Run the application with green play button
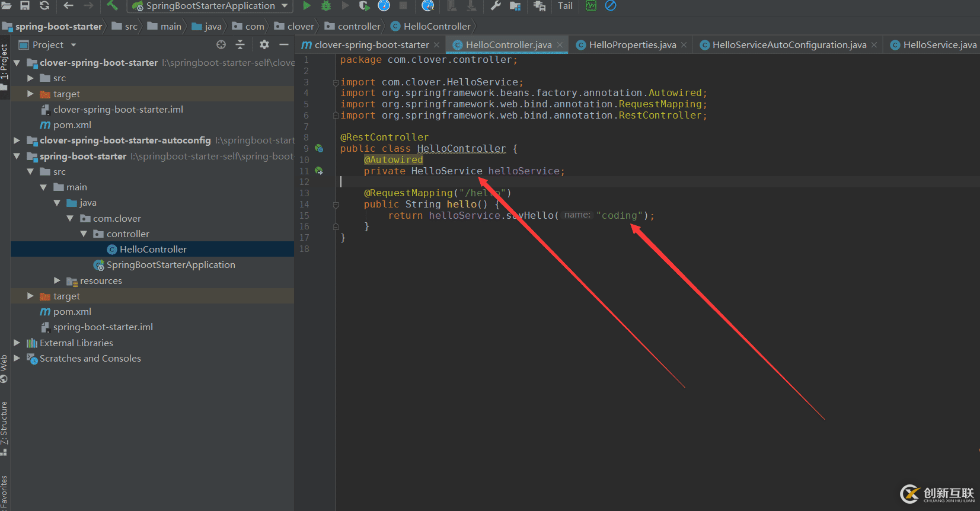The image size is (980, 511). (x=307, y=5)
